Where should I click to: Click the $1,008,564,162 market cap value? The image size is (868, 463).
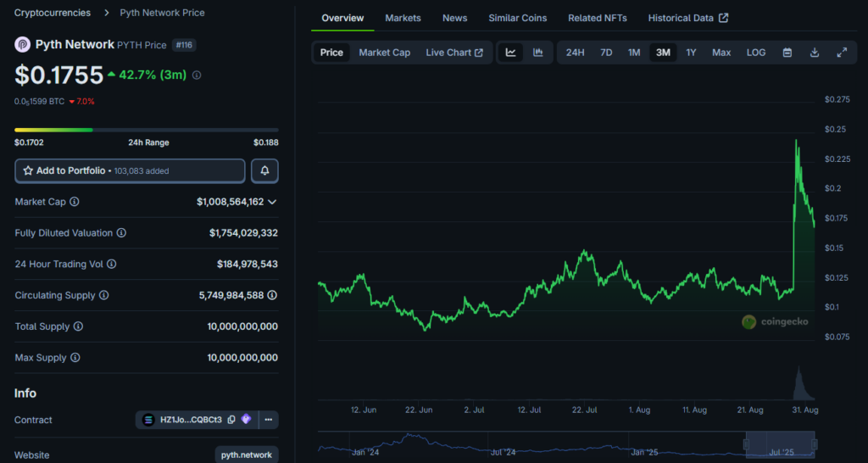pos(231,202)
